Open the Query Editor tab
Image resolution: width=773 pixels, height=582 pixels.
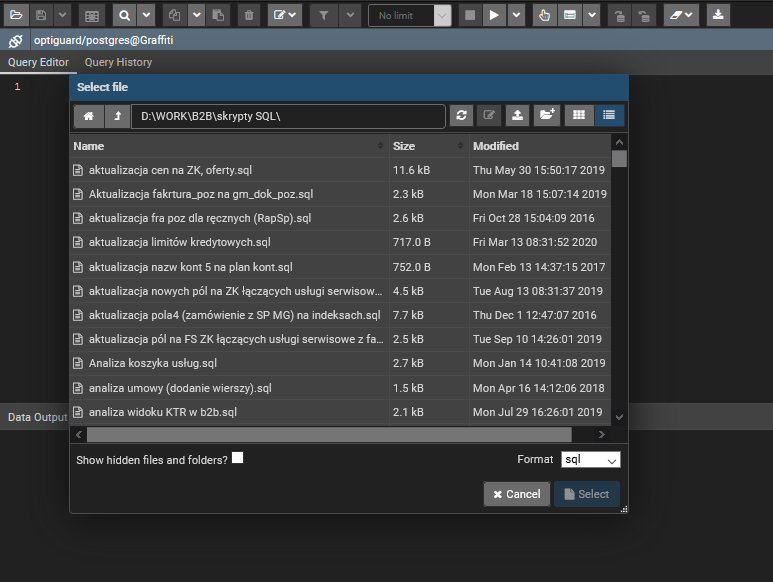tap(38, 62)
